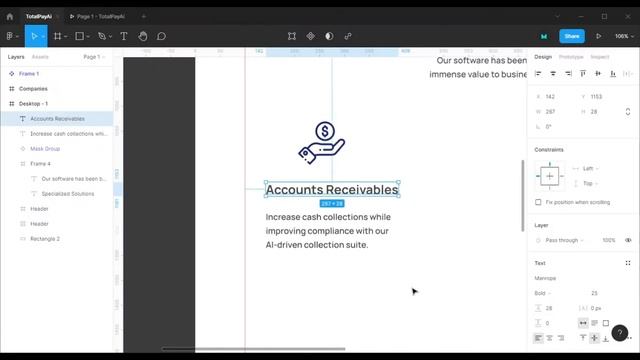The height and width of the screenshot is (360, 640).
Task: Open the Figma main menu icon
Action: coord(10,36)
